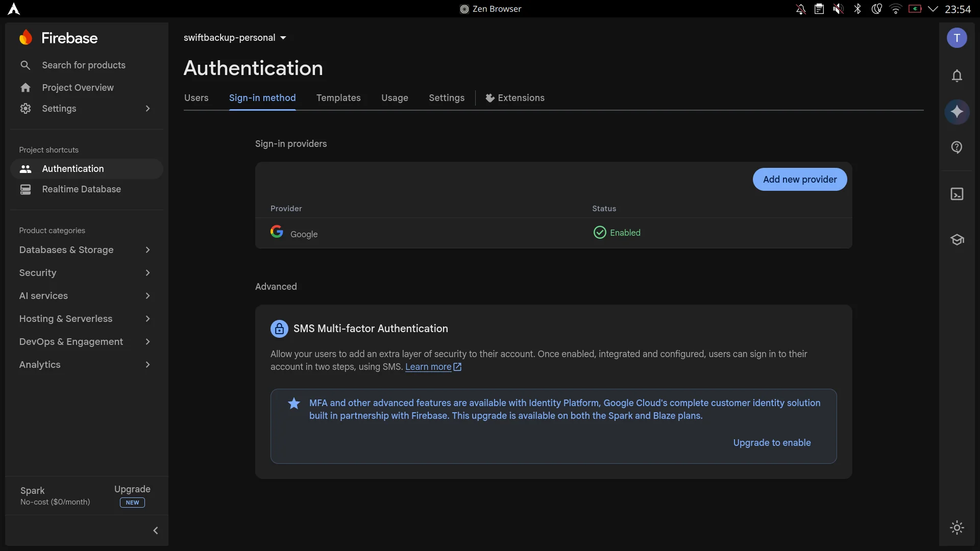The height and width of the screenshot is (551, 980).
Task: Click Upgrade to enable
Action: 772,443
